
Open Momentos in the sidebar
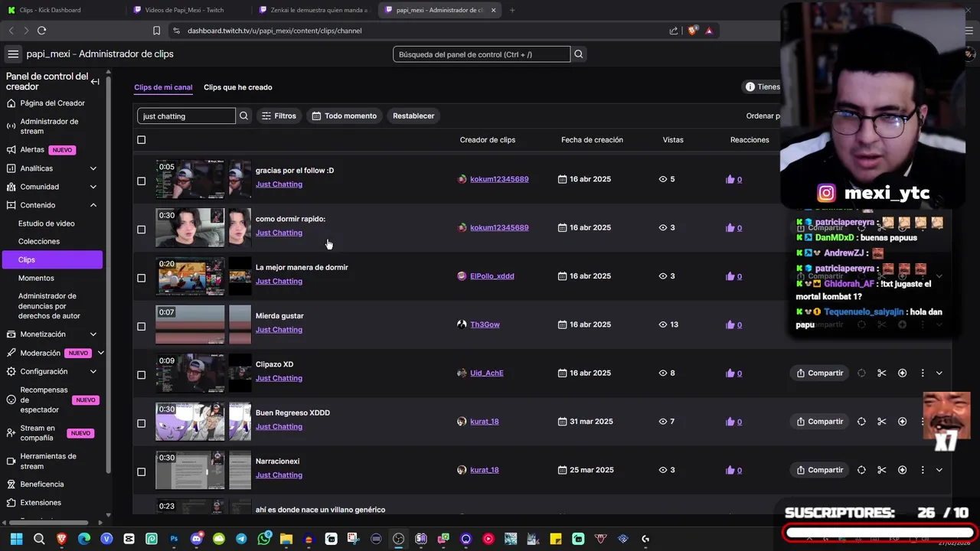(36, 279)
